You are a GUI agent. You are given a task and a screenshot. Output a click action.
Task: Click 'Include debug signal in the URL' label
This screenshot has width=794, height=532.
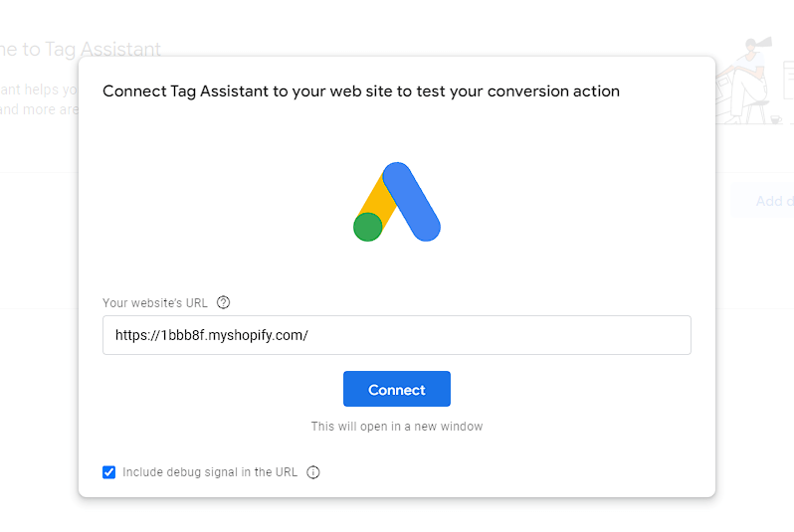210,472
